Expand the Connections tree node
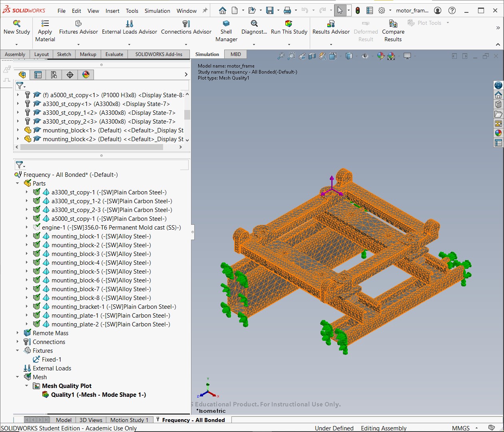The height and width of the screenshot is (432, 504). pos(18,342)
